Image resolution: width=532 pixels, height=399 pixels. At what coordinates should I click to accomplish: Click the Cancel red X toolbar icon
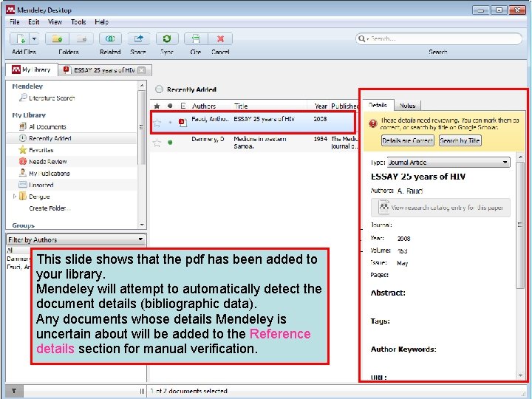click(x=220, y=39)
